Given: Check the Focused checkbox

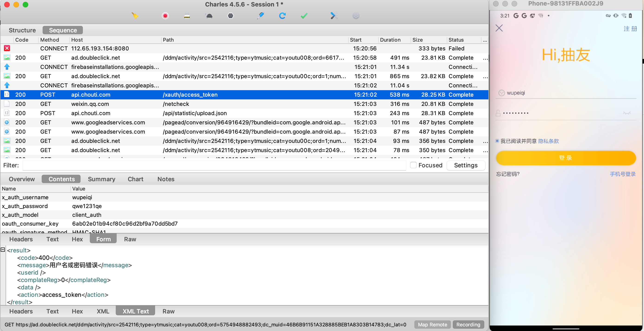Looking at the screenshot, I should [x=413, y=165].
